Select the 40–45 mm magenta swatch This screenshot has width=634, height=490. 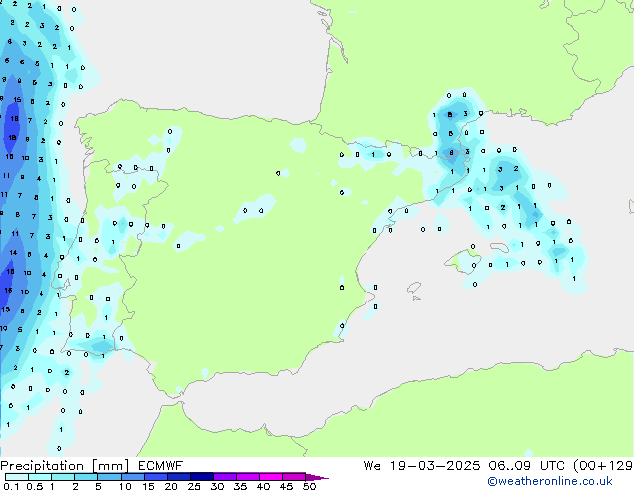click(271, 477)
